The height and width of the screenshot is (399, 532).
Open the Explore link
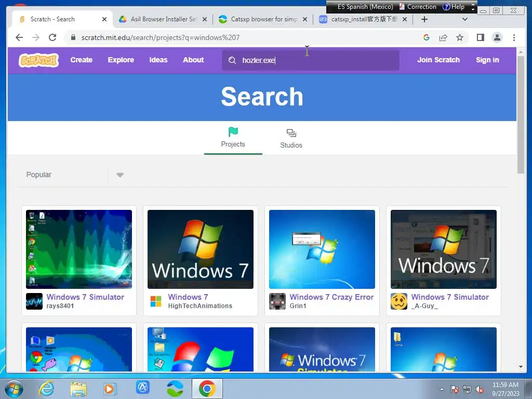pyautogui.click(x=121, y=60)
